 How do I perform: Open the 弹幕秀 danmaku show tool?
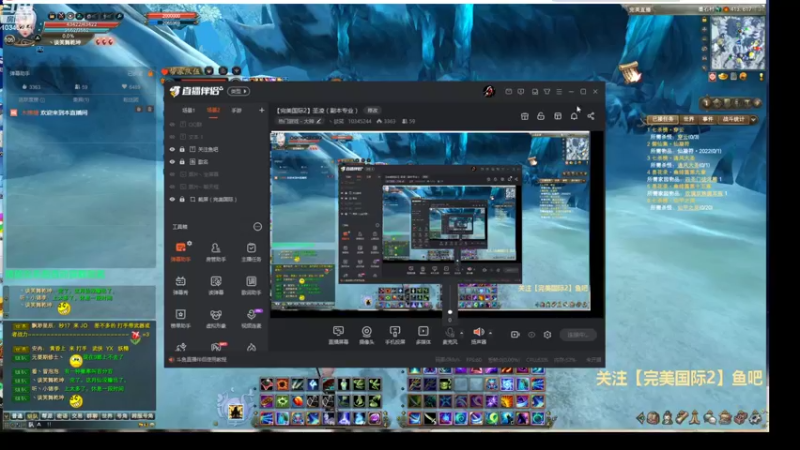[180, 285]
